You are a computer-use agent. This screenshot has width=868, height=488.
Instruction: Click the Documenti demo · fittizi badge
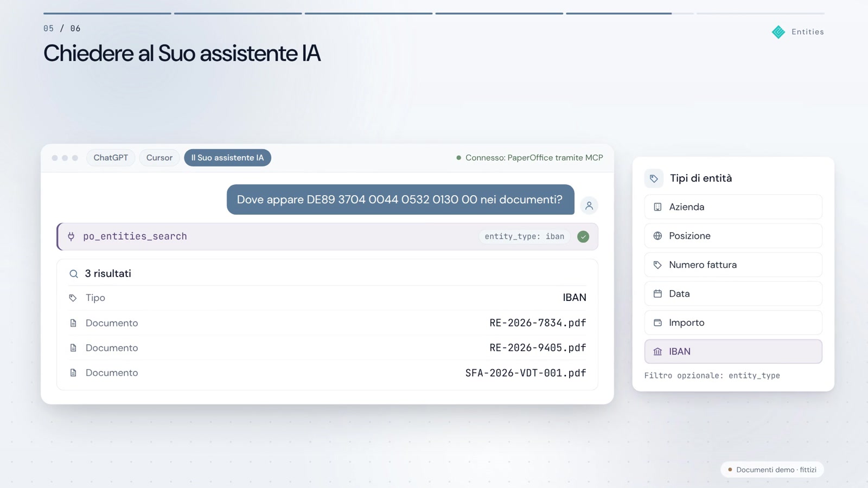pos(772,470)
